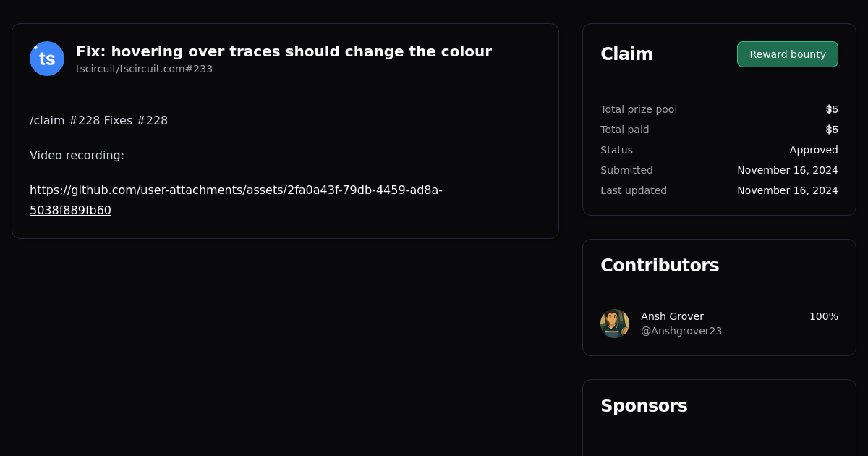Open the GitHub video recording link

click(x=236, y=200)
